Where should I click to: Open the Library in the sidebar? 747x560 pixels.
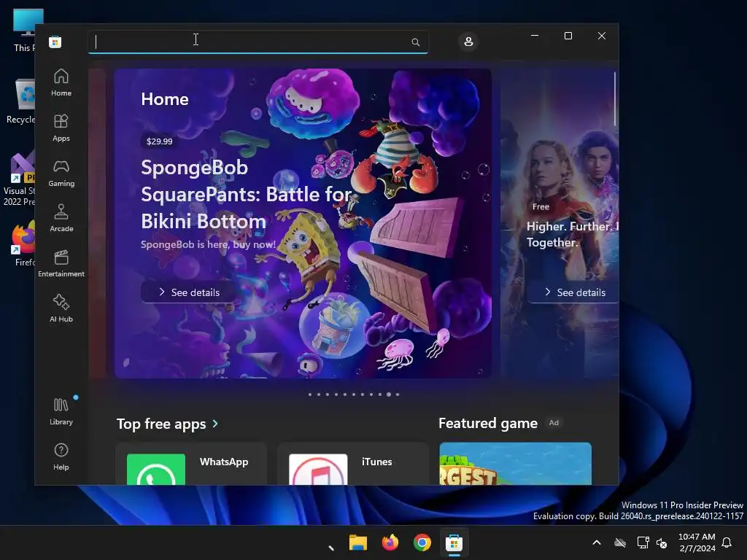tap(61, 412)
